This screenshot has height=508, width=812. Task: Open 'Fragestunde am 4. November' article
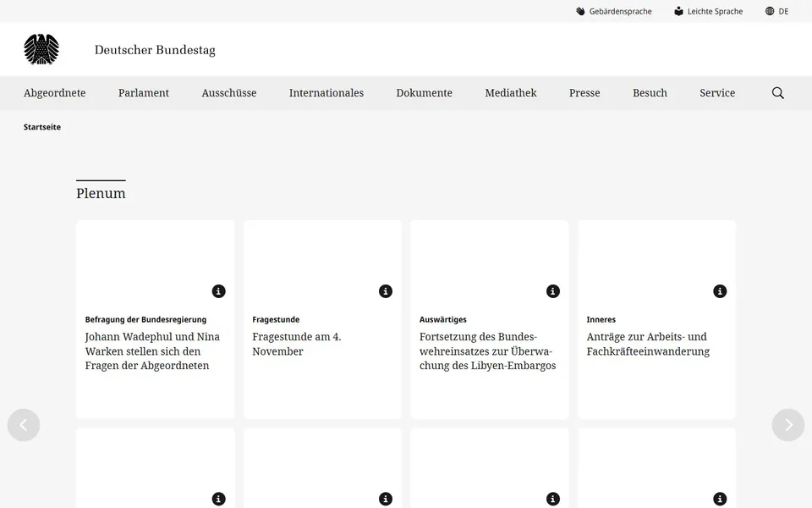tap(297, 344)
